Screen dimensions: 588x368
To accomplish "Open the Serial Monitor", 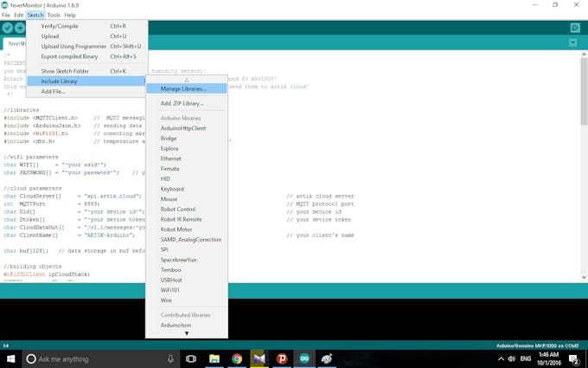I will [x=575, y=29].
